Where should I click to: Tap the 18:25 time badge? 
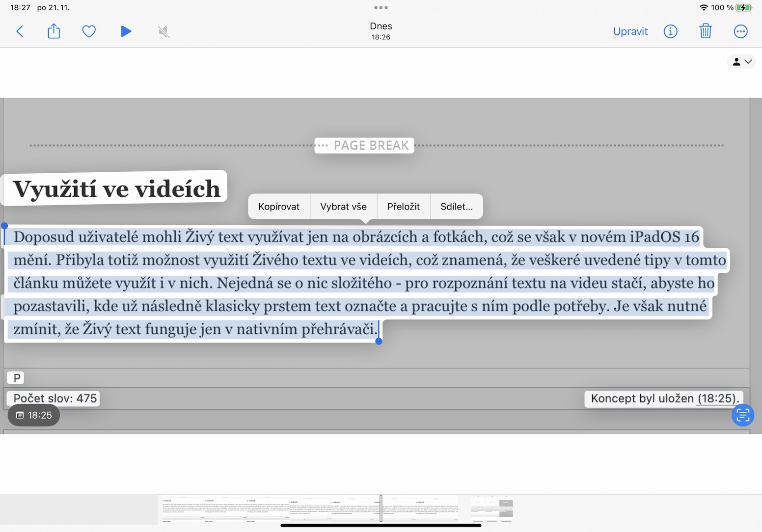34,415
